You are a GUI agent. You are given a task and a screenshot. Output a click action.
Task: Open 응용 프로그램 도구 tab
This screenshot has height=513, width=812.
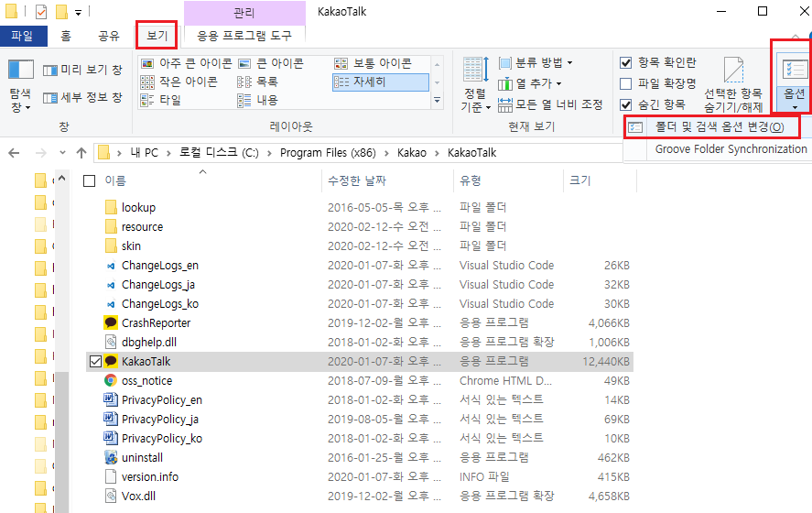[x=244, y=36]
